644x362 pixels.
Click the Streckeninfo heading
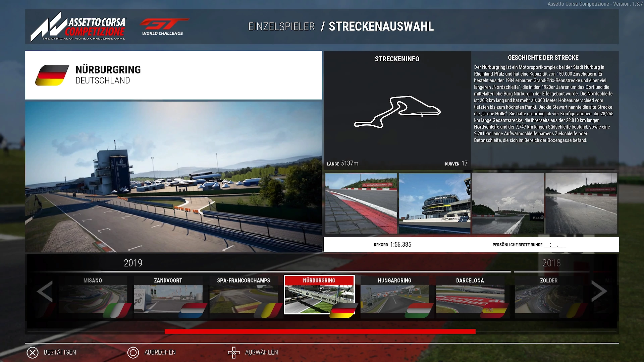pyautogui.click(x=397, y=59)
